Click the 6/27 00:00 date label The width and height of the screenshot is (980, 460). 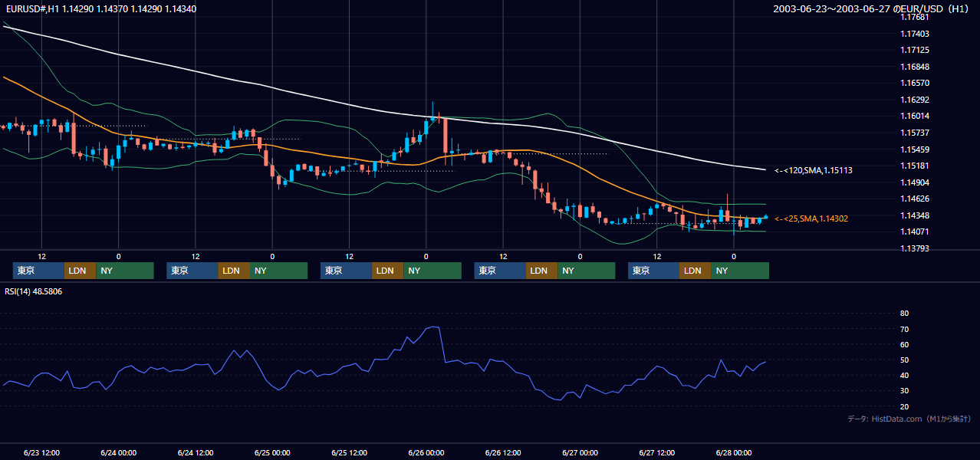click(580, 452)
